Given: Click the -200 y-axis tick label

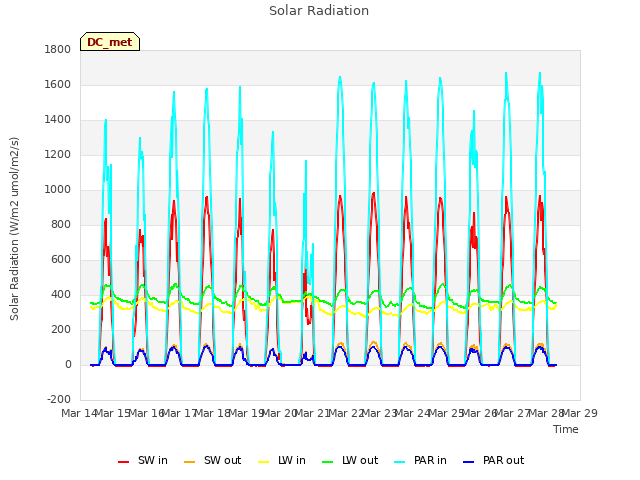Looking at the screenshot, I should click(x=59, y=400).
